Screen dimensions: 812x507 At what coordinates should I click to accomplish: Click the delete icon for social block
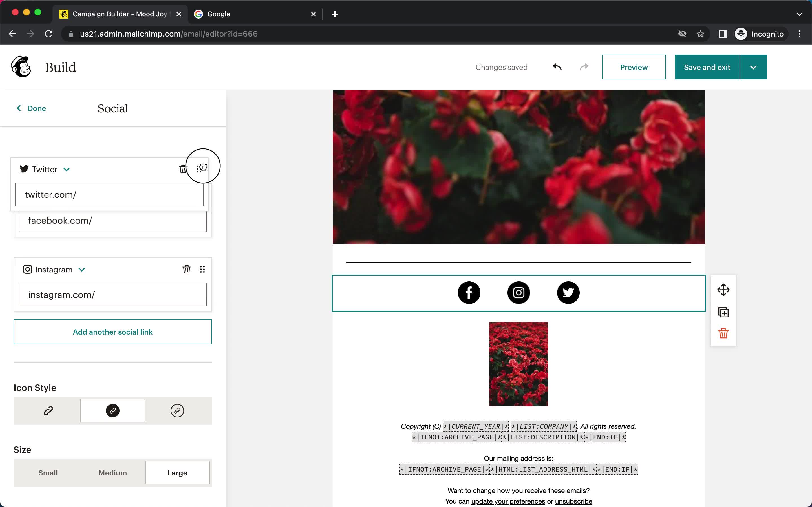(x=723, y=333)
